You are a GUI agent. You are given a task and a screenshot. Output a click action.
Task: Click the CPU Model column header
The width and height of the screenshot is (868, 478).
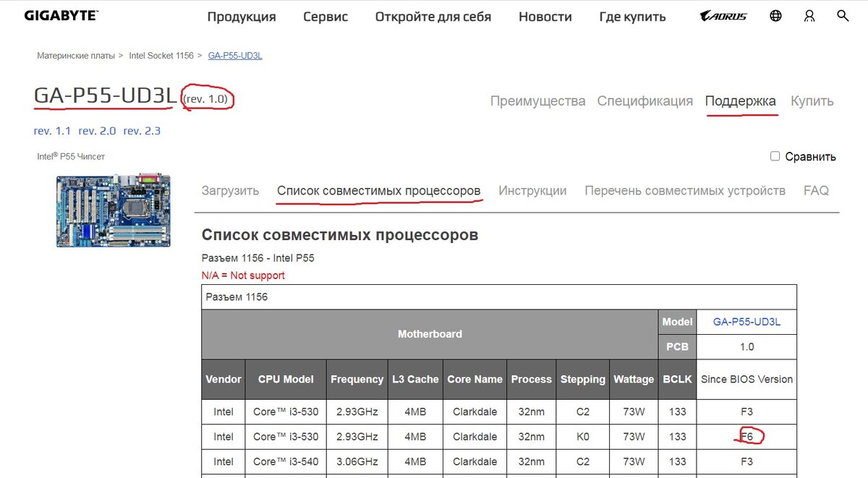tap(286, 379)
